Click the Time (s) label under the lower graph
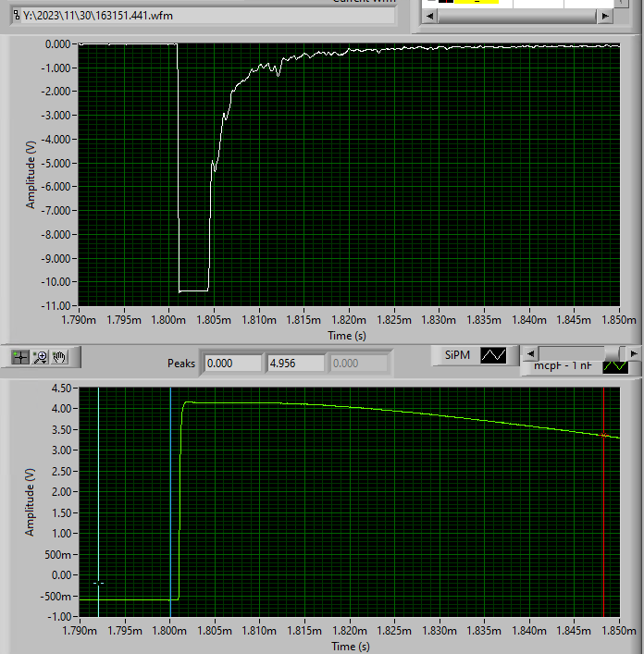Image resolution: width=644 pixels, height=654 pixels. pos(351,647)
